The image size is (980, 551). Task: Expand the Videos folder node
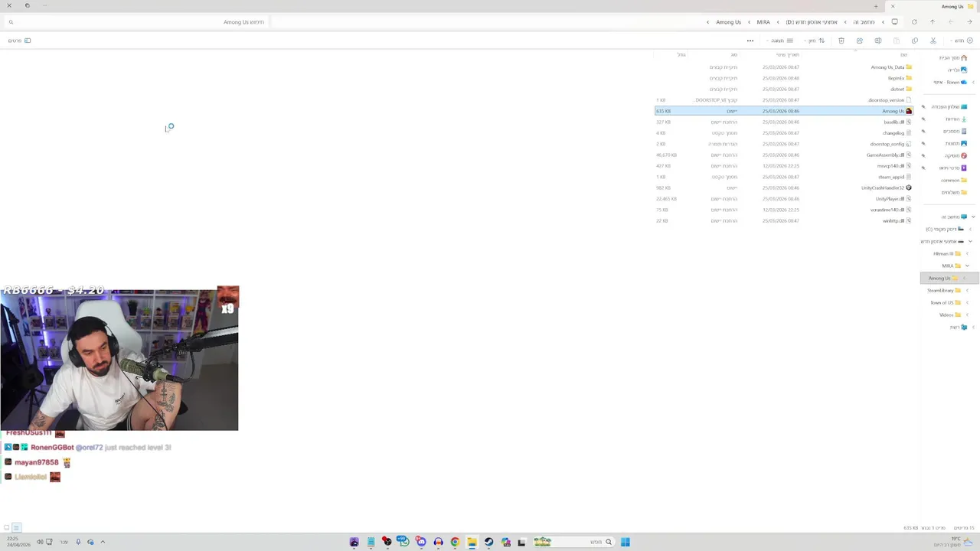coord(967,315)
